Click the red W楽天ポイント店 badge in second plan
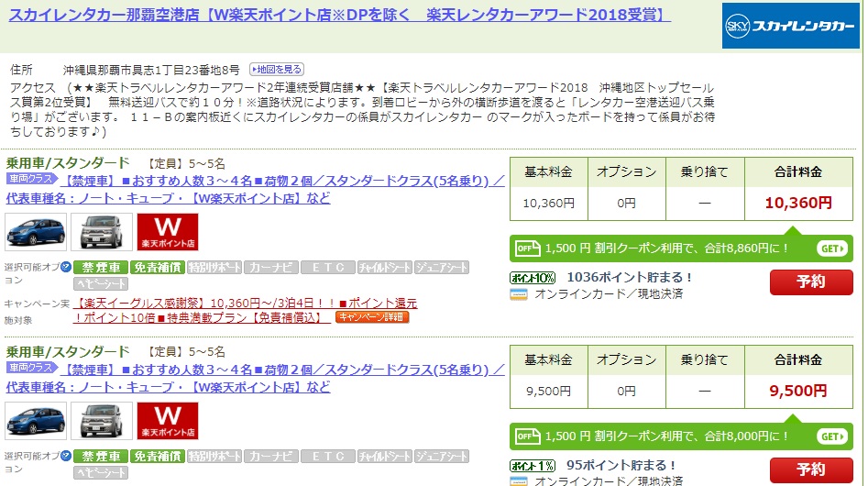 pyautogui.click(x=168, y=421)
